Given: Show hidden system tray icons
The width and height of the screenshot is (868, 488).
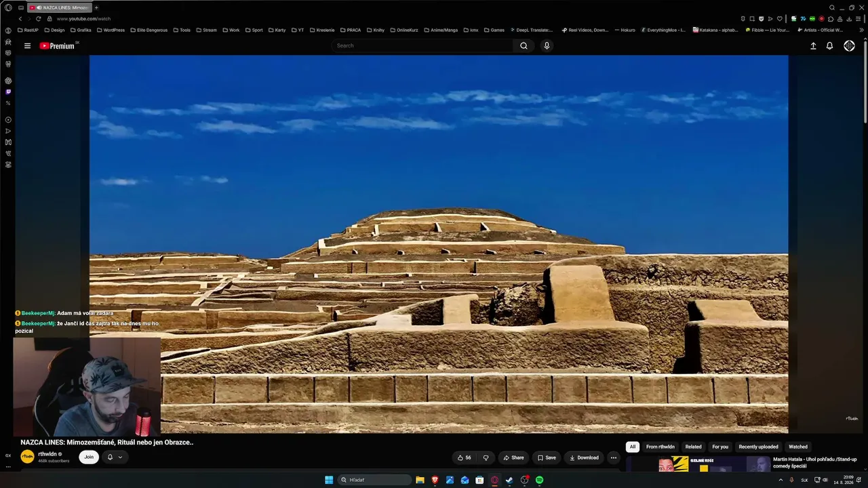Looking at the screenshot, I should click(x=781, y=480).
